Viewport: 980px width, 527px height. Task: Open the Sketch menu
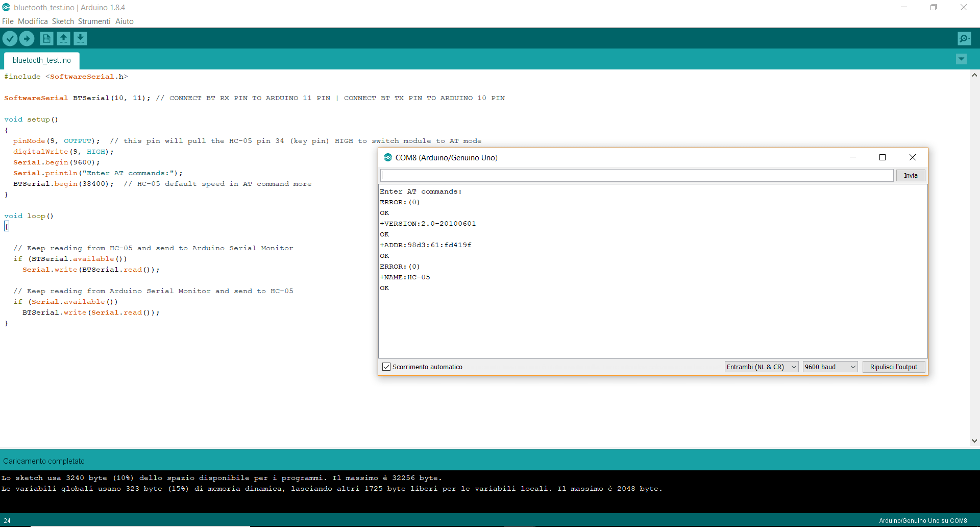point(63,21)
